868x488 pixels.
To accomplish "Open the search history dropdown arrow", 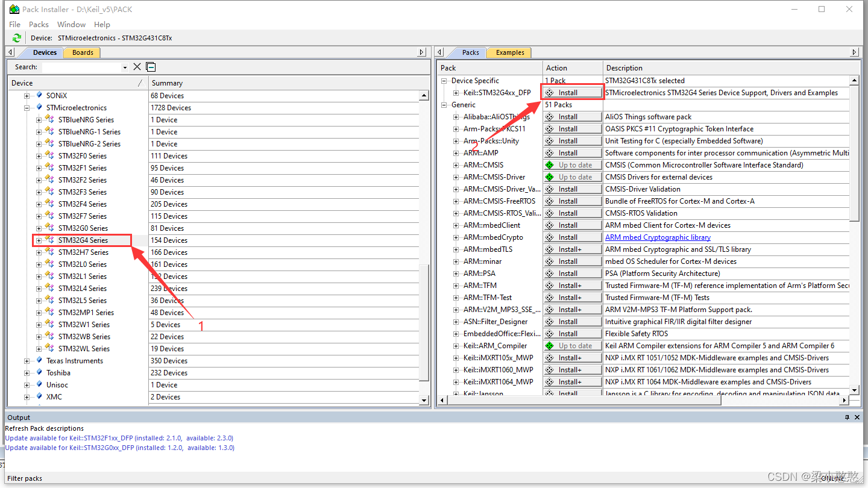I will 125,67.
